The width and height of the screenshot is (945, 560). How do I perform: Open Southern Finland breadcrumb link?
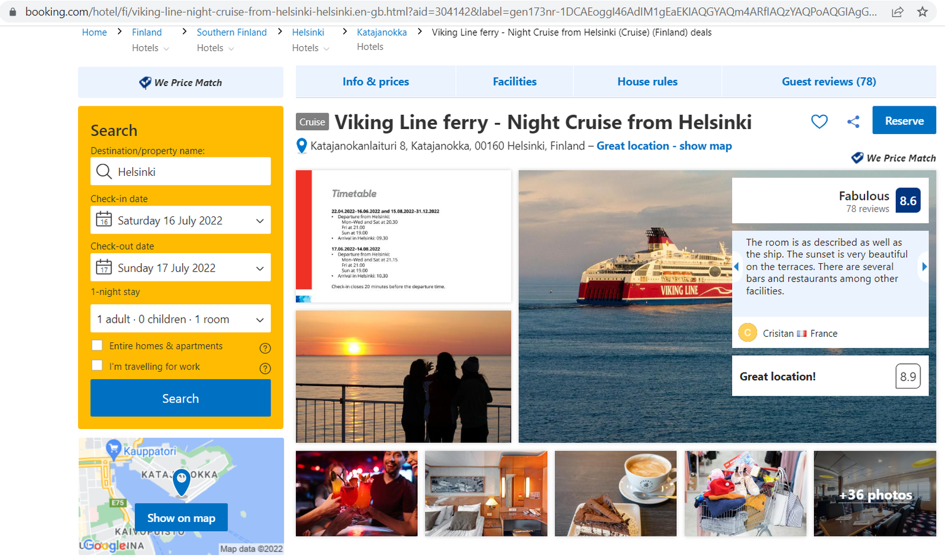pyautogui.click(x=231, y=32)
